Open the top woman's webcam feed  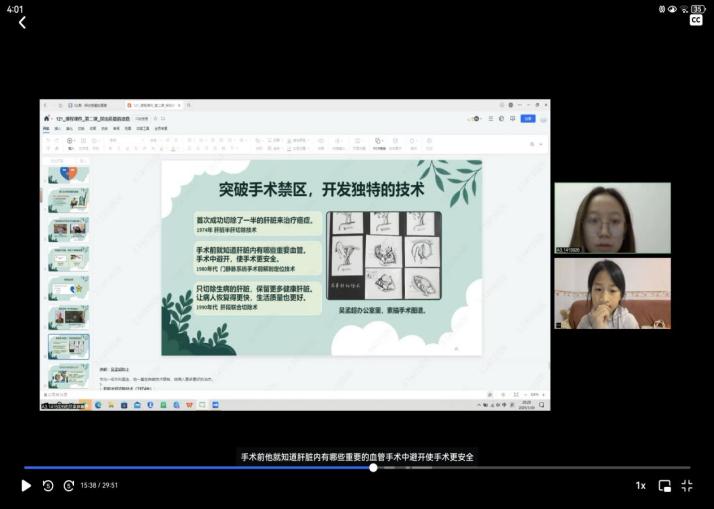pyautogui.click(x=612, y=217)
